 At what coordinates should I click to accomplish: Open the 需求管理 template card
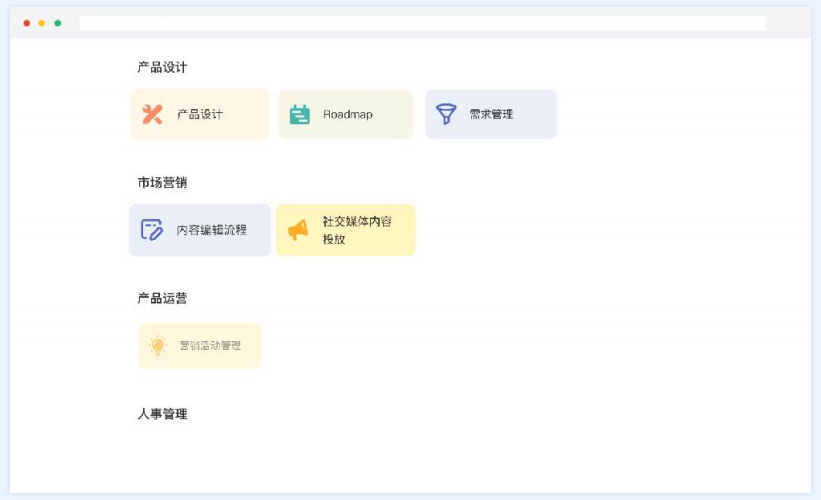pyautogui.click(x=491, y=114)
